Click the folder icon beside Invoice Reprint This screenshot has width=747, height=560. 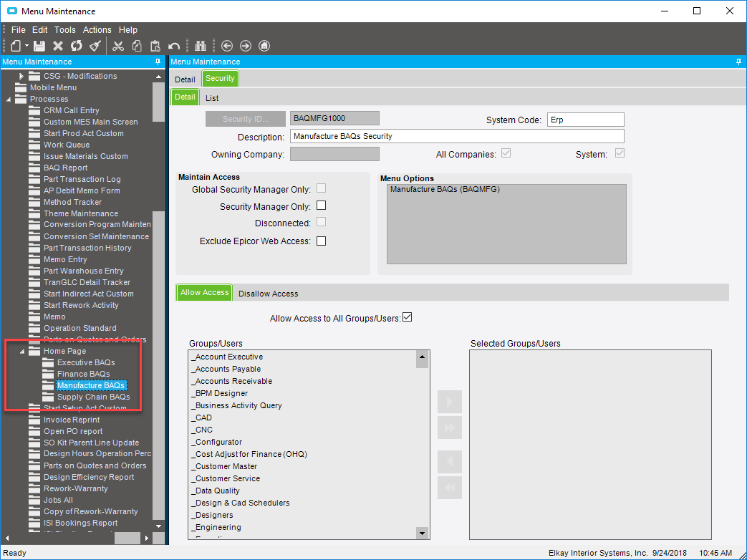tap(34, 420)
